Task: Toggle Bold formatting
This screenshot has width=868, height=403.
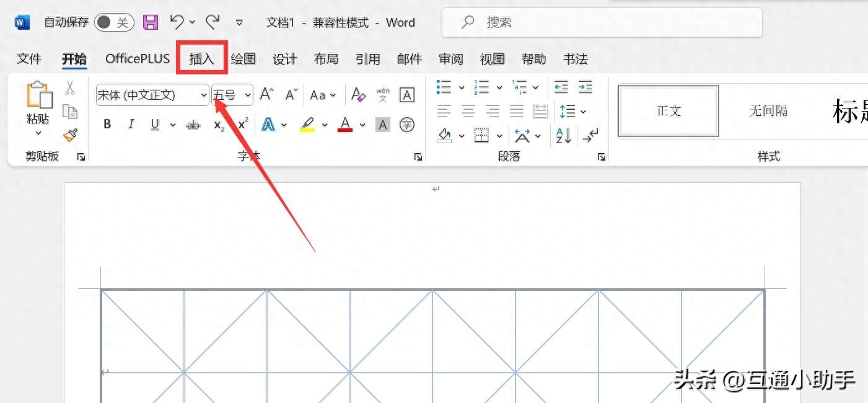Action: click(x=107, y=125)
